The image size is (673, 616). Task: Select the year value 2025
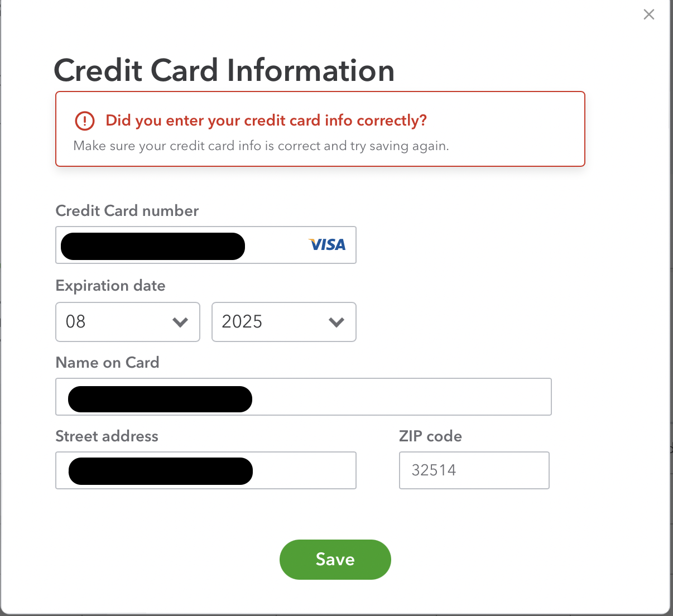point(242,322)
